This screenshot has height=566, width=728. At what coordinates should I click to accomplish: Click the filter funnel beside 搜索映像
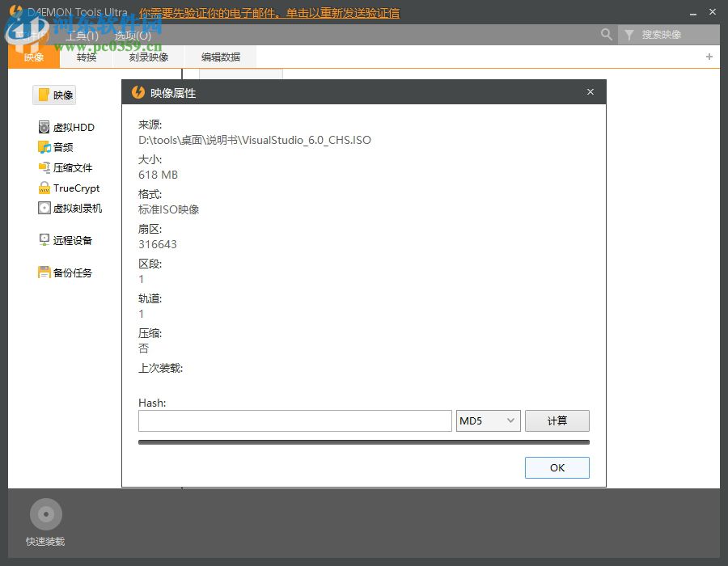pos(629,35)
